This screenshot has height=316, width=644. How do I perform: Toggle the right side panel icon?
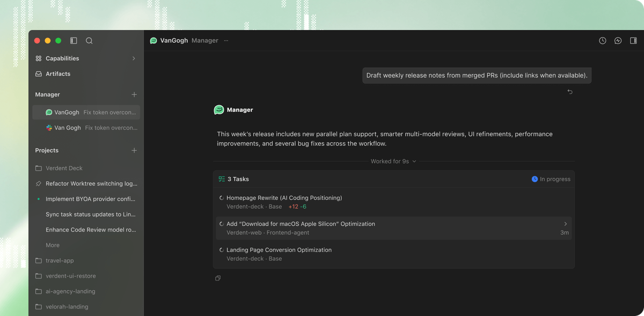click(633, 41)
